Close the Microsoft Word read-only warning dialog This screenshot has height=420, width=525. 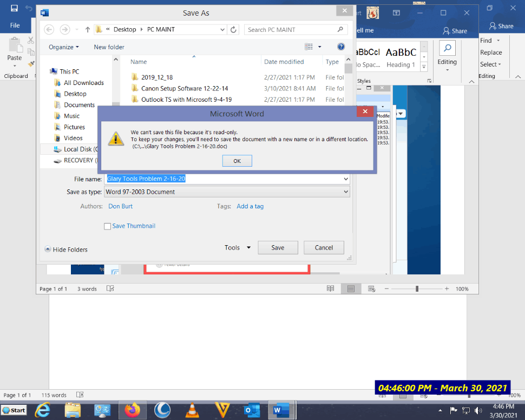tap(365, 111)
